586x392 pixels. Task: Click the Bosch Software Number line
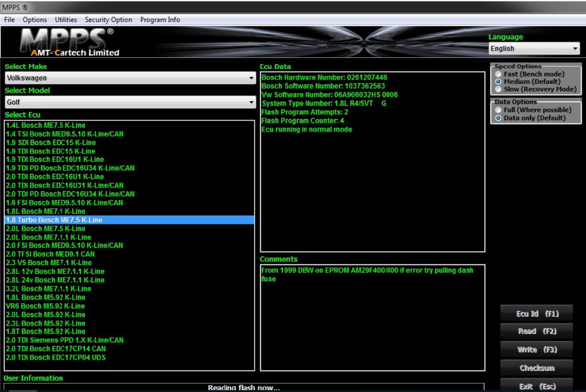tap(323, 86)
